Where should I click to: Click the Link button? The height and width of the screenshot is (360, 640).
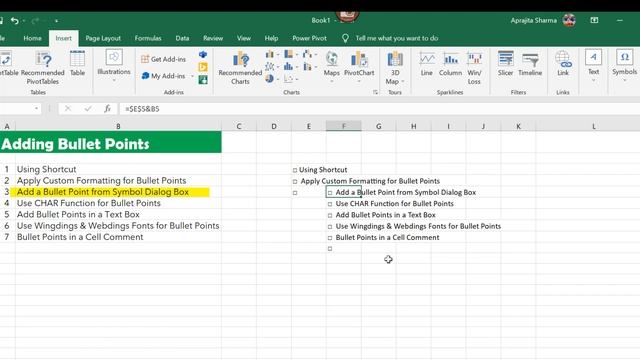click(563, 64)
